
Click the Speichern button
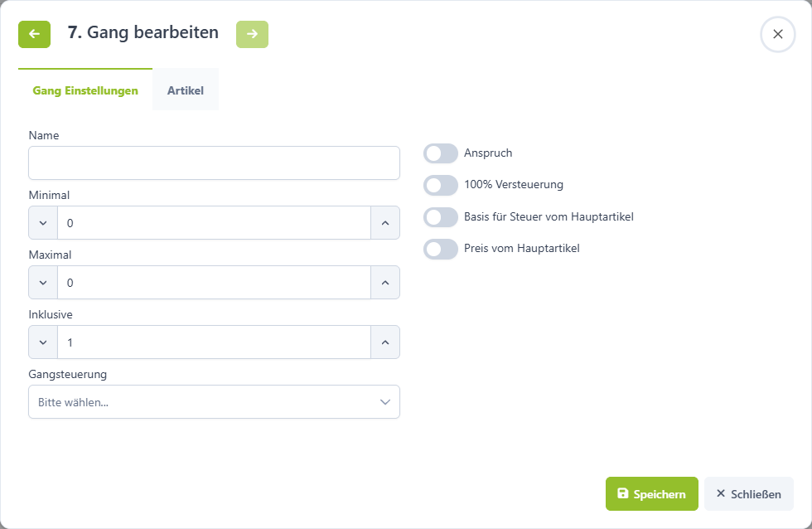(651, 494)
